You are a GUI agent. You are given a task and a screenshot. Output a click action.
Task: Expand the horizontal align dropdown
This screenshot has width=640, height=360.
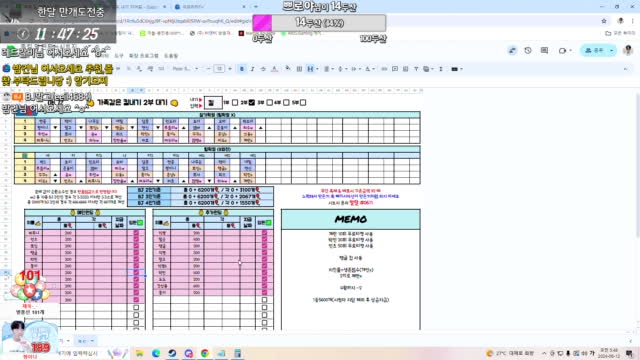click(x=328, y=69)
